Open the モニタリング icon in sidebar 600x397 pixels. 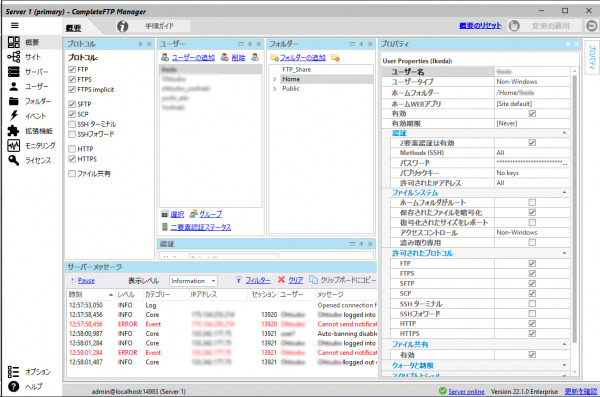click(13, 145)
